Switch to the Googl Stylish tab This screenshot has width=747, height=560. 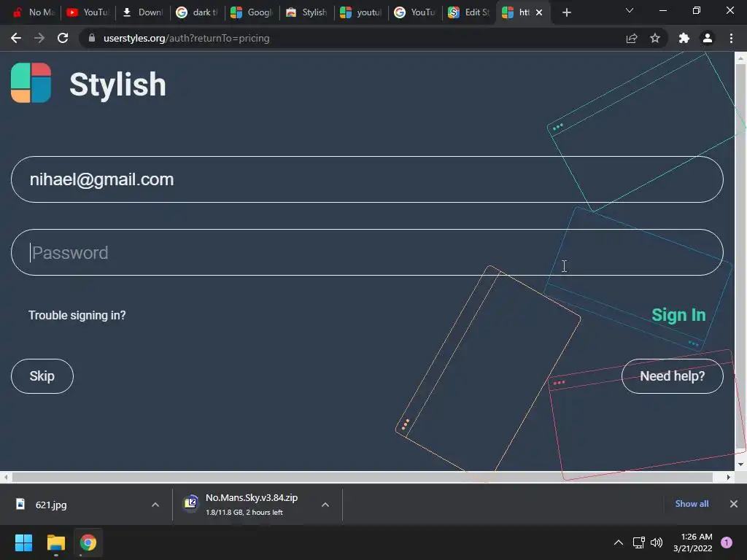point(252,12)
